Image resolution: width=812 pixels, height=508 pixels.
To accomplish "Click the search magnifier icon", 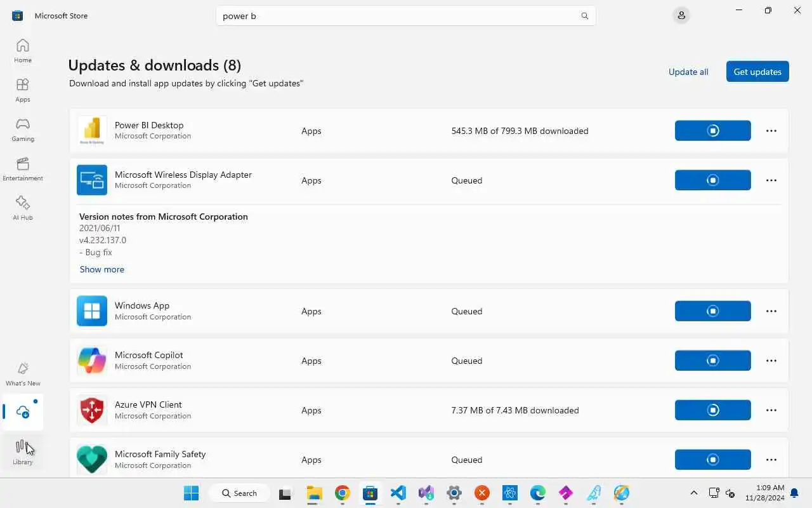I will pos(585,16).
